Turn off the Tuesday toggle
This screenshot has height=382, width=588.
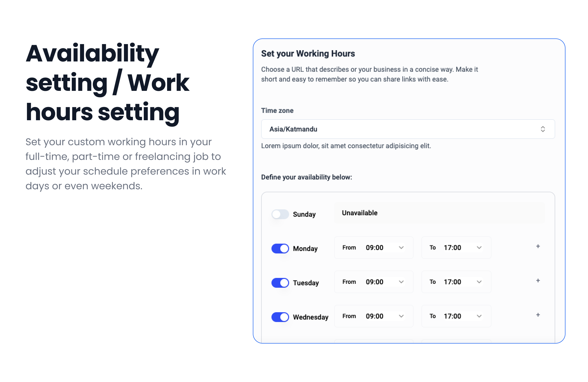pyautogui.click(x=280, y=283)
